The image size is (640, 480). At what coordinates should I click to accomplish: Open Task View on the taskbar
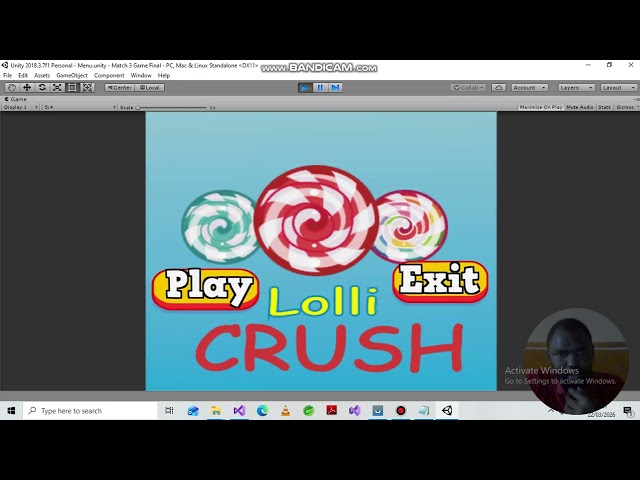coord(169,411)
